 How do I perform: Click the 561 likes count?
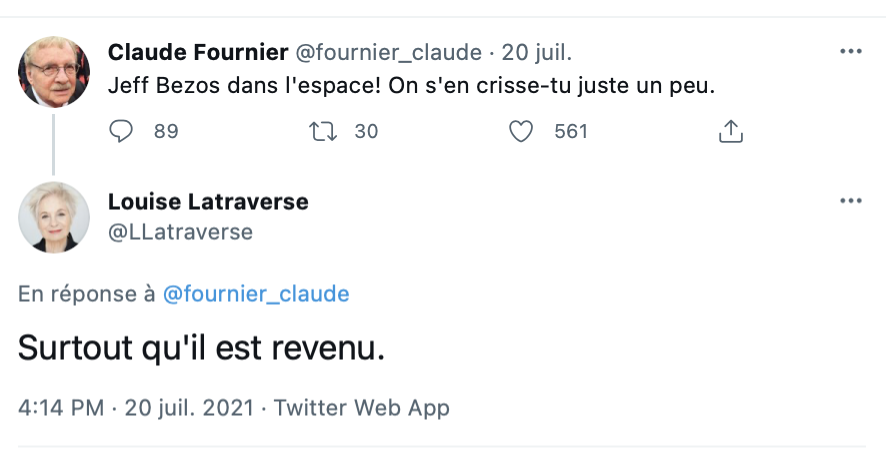pos(571,131)
